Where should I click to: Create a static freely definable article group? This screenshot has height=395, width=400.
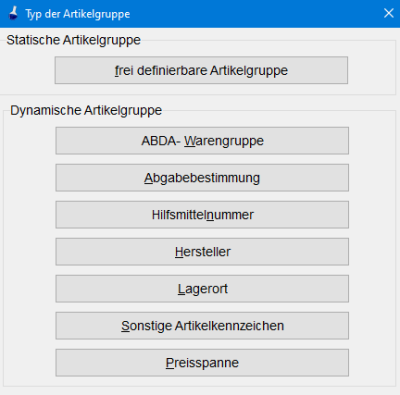point(201,70)
